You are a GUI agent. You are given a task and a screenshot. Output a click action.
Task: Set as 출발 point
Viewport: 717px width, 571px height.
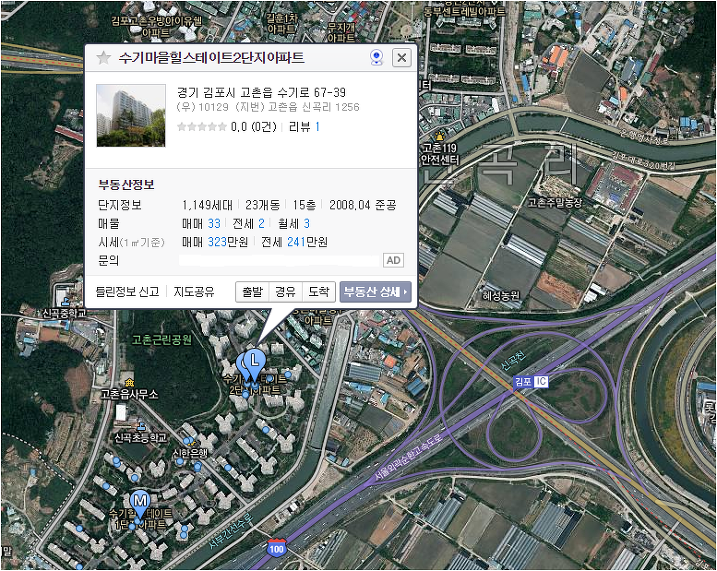tap(252, 292)
